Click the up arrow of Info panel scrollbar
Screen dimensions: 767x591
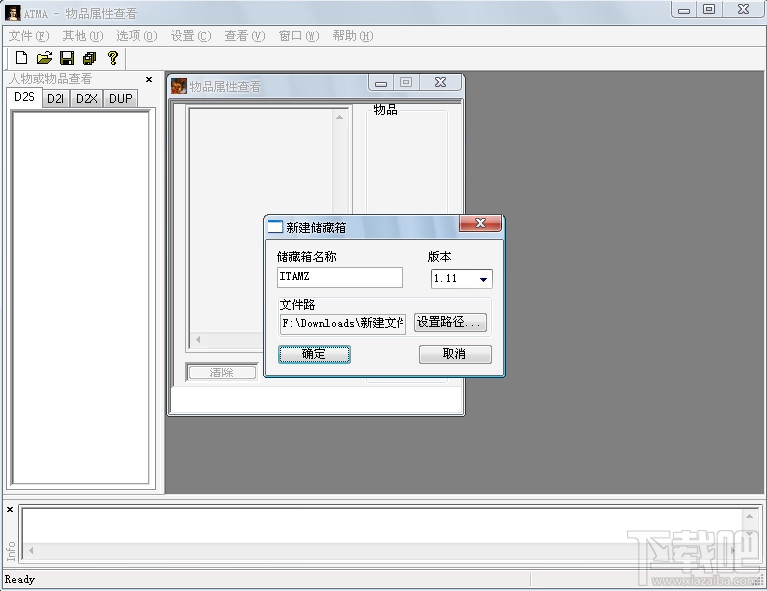tap(749, 516)
